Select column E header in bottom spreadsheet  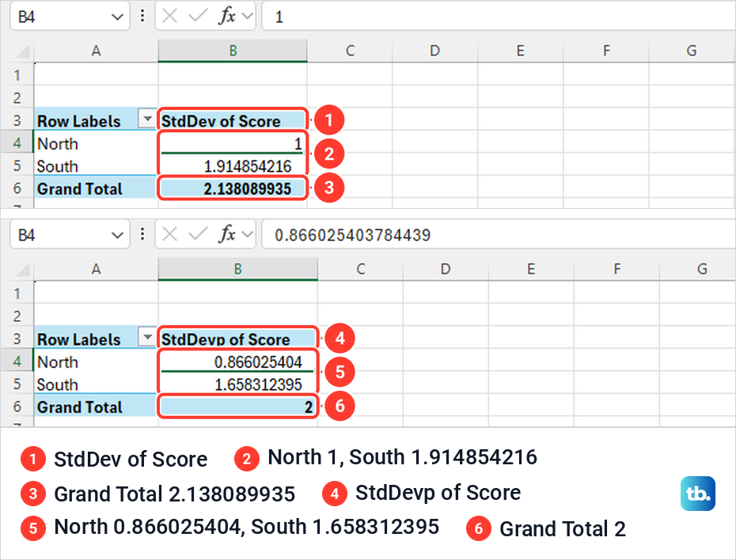(531, 269)
